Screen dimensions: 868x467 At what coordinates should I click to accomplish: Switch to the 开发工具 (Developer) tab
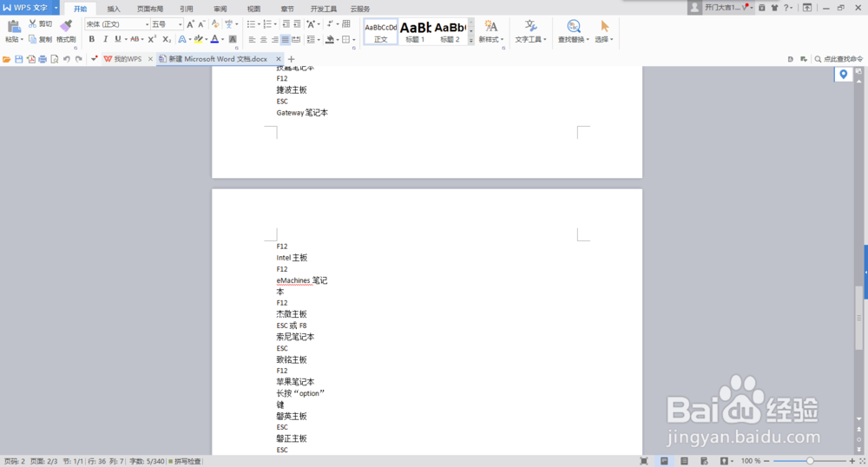tap(323, 9)
